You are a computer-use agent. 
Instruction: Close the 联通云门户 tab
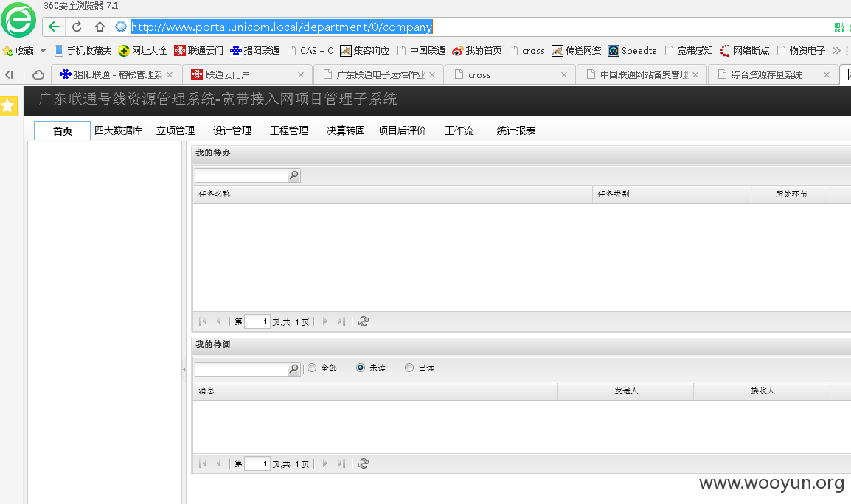[x=301, y=75]
